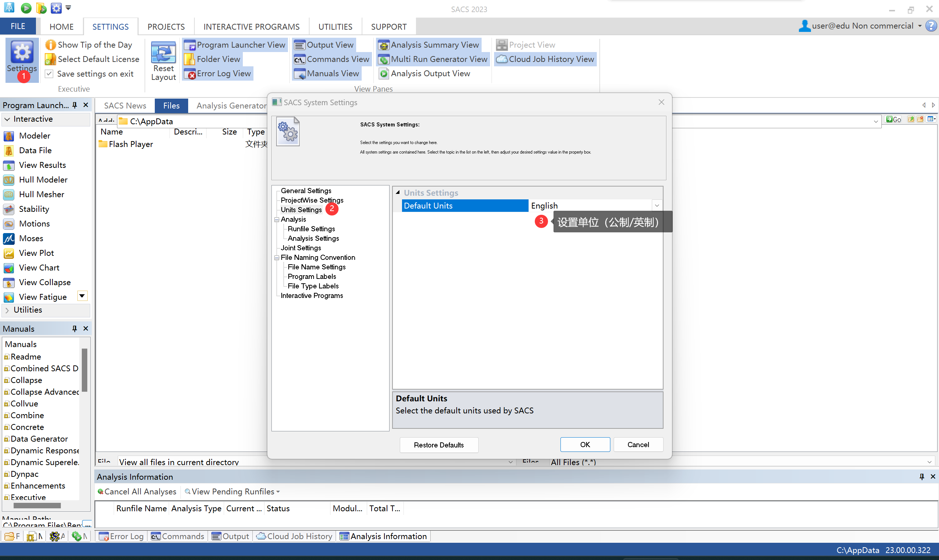This screenshot has width=939, height=560.
Task: Toggle pin on Manuals pane
Action: (75, 329)
